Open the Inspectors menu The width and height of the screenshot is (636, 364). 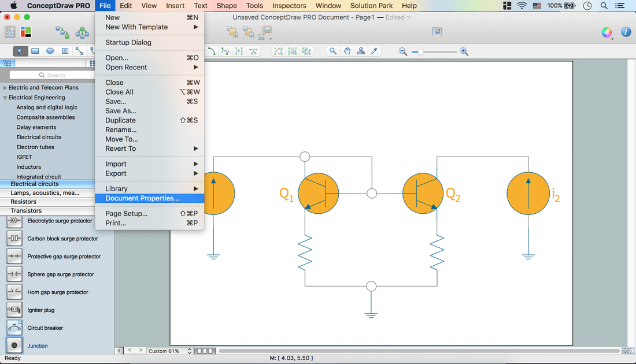289,6
